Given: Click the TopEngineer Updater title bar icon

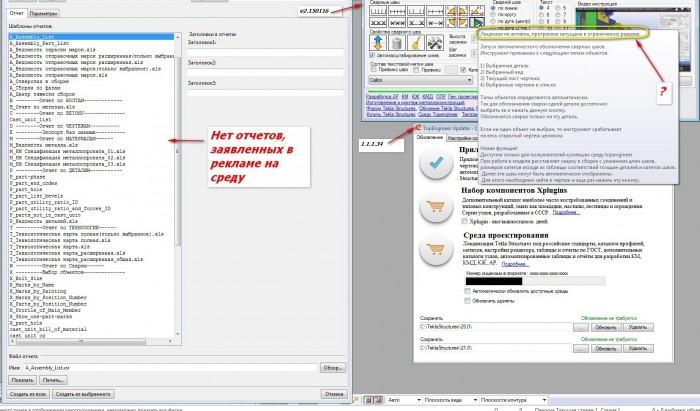Looking at the screenshot, I should coord(418,128).
